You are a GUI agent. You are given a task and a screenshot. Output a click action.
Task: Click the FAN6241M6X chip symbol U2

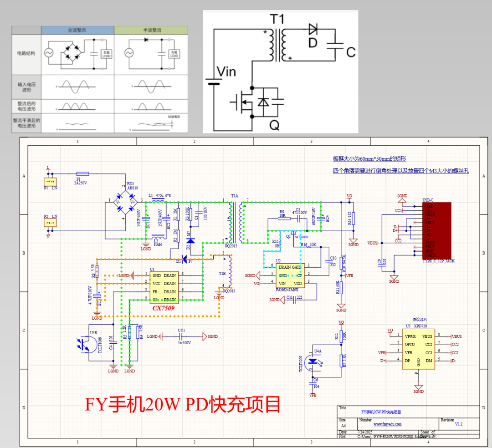coord(289,275)
